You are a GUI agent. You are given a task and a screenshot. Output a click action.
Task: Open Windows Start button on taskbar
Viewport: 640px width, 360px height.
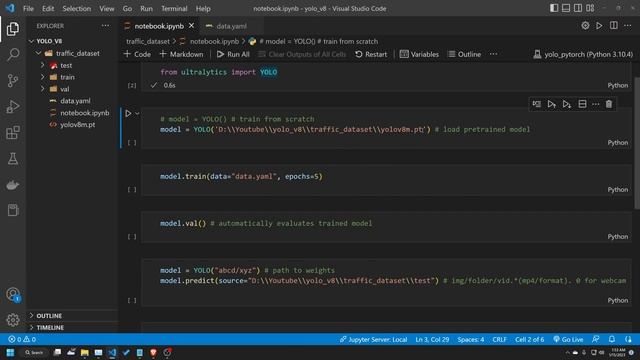pyautogui.click(x=10, y=353)
